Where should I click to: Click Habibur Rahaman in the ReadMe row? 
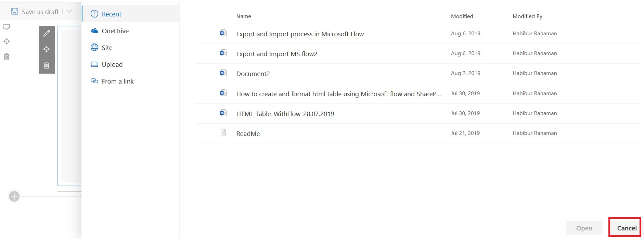coord(534,133)
